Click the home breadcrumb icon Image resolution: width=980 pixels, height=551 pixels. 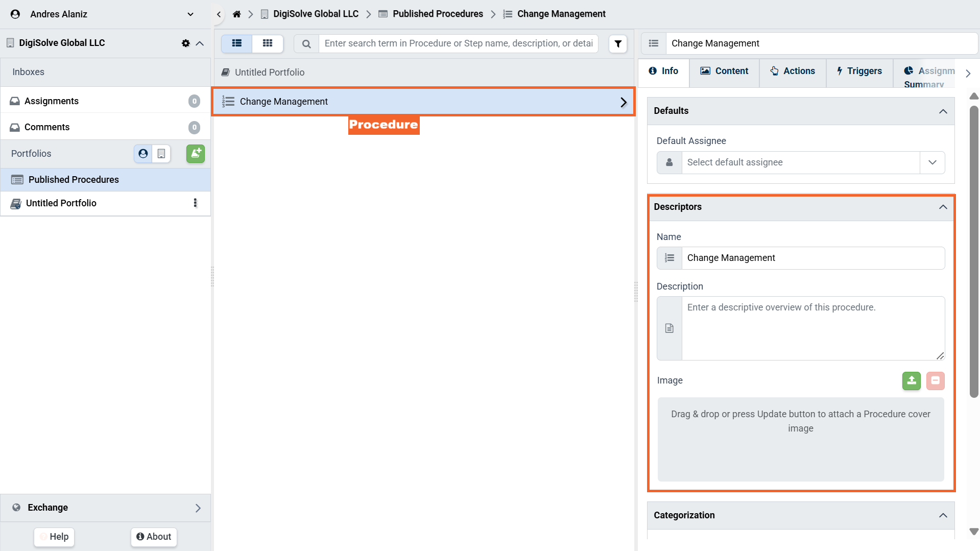click(x=236, y=14)
